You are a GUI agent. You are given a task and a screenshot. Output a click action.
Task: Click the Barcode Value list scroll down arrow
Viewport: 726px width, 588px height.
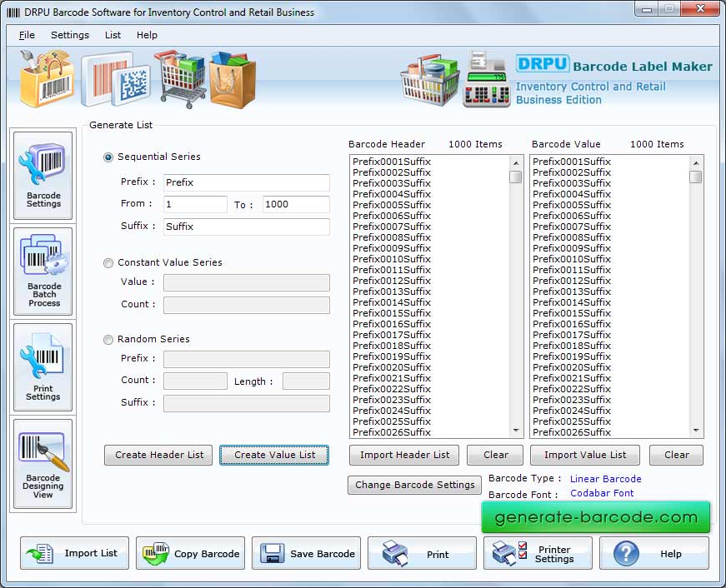point(696,431)
